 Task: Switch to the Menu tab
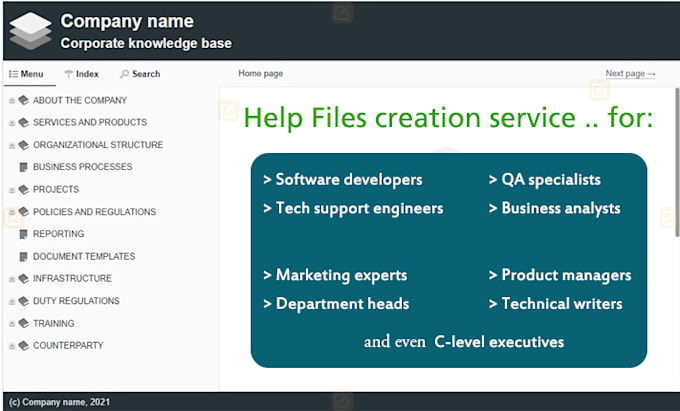tap(26, 74)
